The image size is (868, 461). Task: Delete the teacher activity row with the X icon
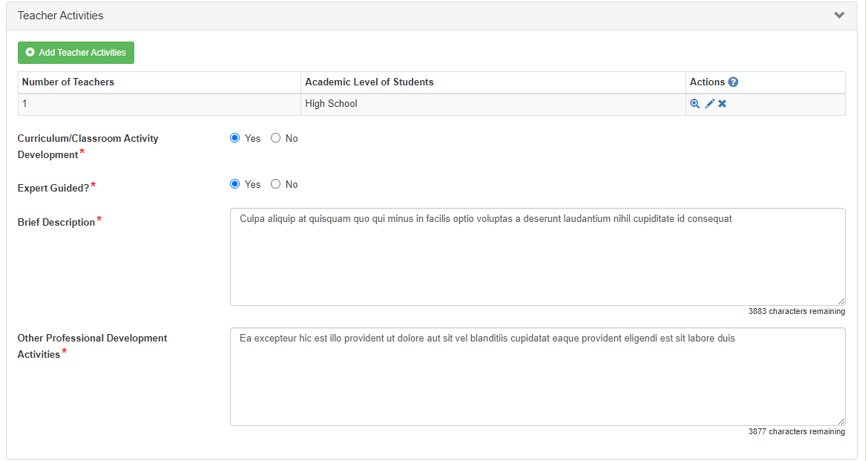pos(722,104)
